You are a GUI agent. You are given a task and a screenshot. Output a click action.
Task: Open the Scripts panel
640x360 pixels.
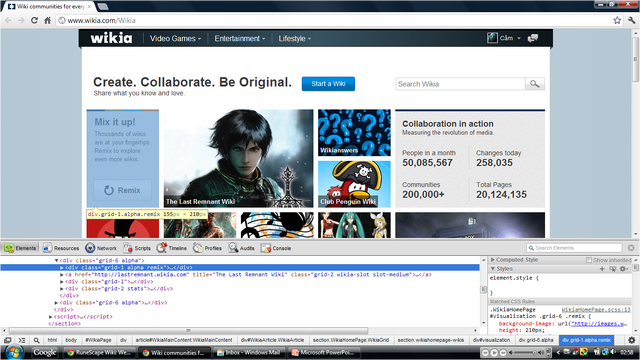click(x=137, y=248)
